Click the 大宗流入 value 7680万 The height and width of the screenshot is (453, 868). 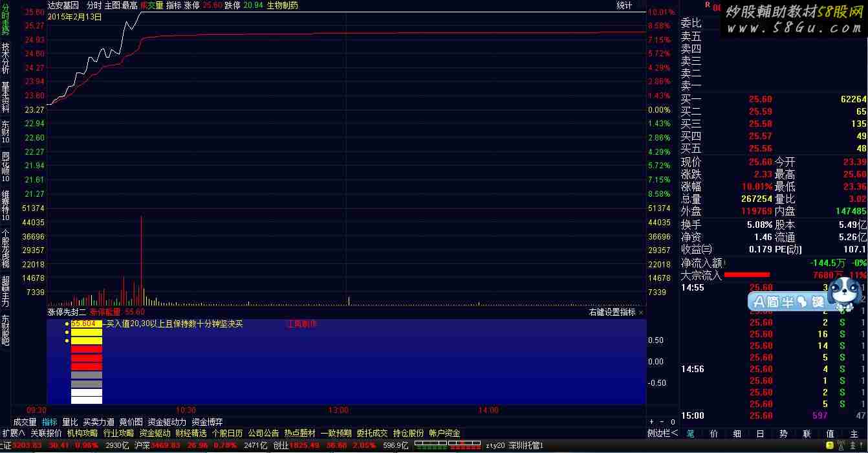pos(828,275)
